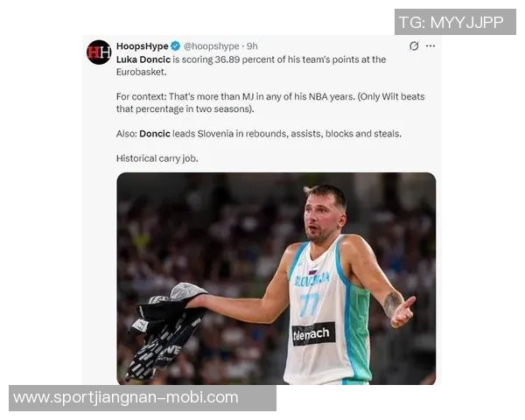Open the @hoopshype handle link
525x420 pixels.
[x=211, y=46]
